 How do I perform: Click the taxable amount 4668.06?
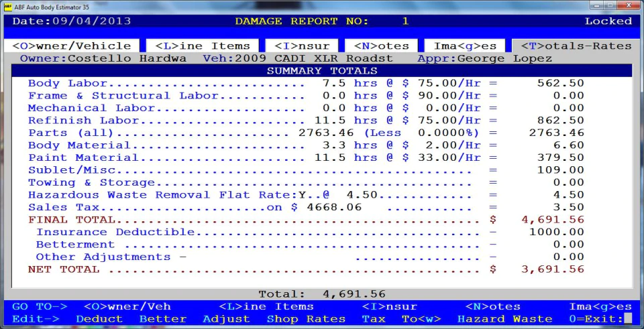coord(334,207)
